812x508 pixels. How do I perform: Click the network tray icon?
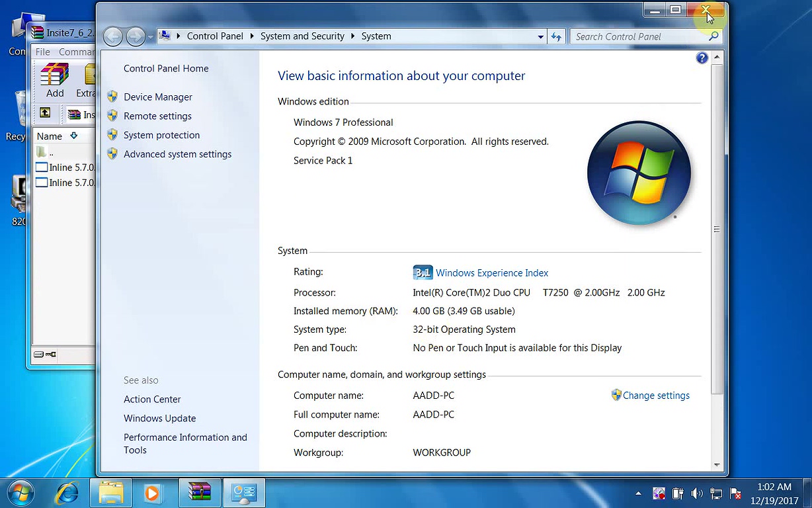click(716, 493)
